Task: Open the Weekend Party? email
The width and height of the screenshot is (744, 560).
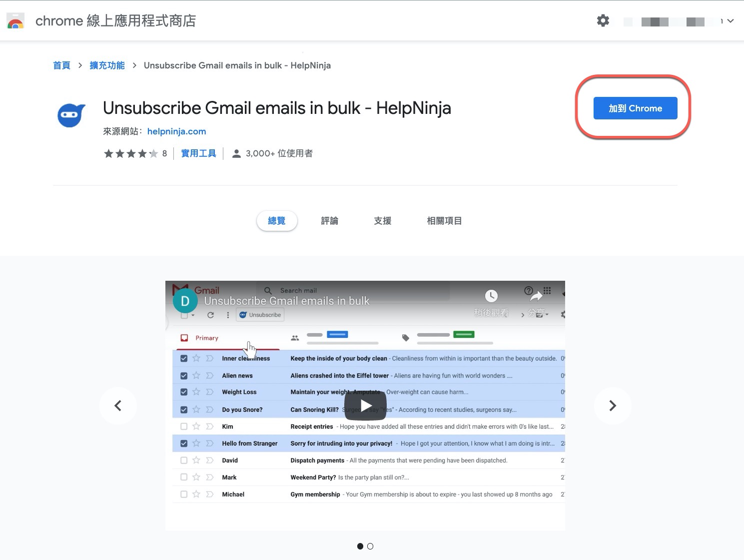Action: coord(369,478)
